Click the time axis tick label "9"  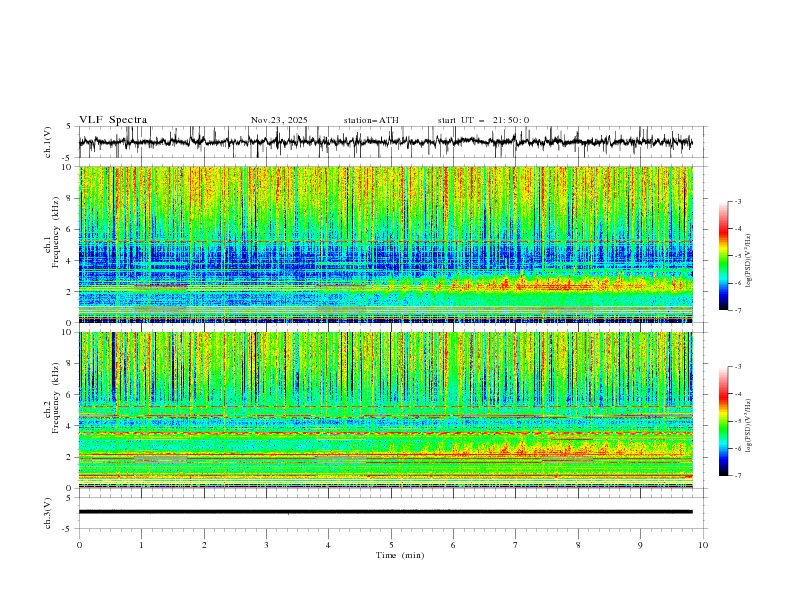click(x=640, y=545)
